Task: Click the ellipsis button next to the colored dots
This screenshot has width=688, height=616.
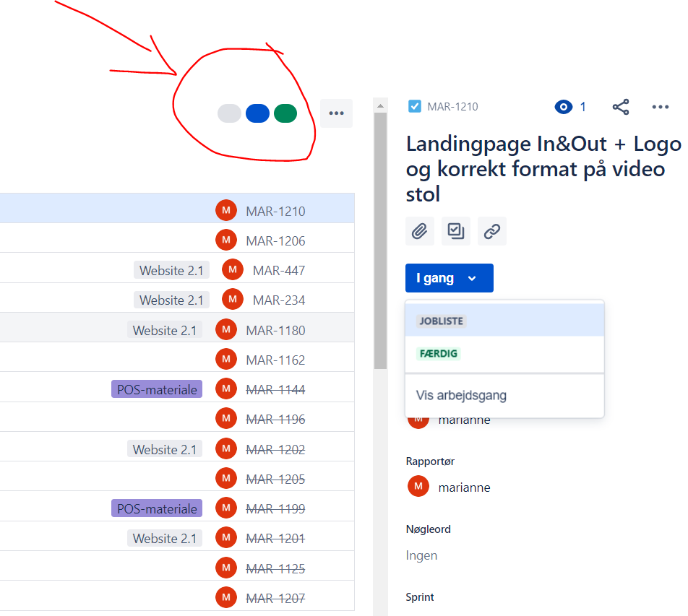Action: [x=336, y=113]
